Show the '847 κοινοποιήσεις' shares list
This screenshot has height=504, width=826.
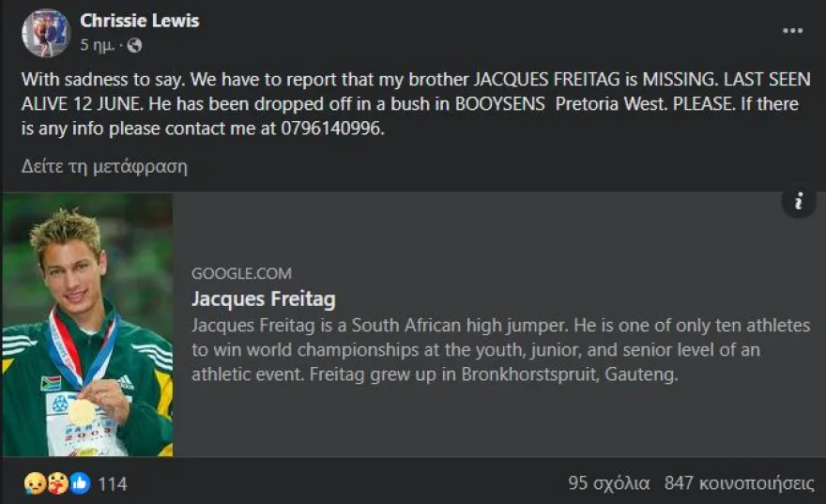739,483
